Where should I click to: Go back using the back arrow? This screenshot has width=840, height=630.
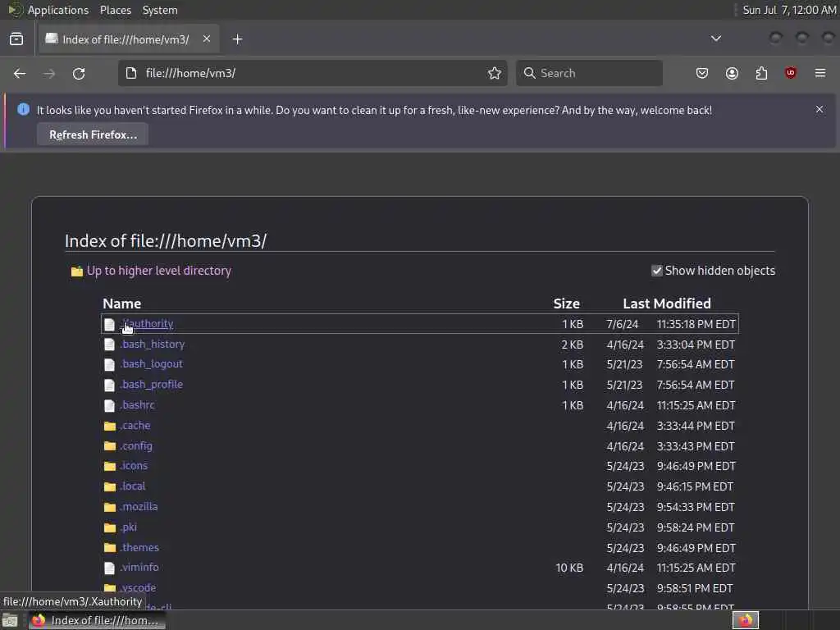click(x=20, y=73)
